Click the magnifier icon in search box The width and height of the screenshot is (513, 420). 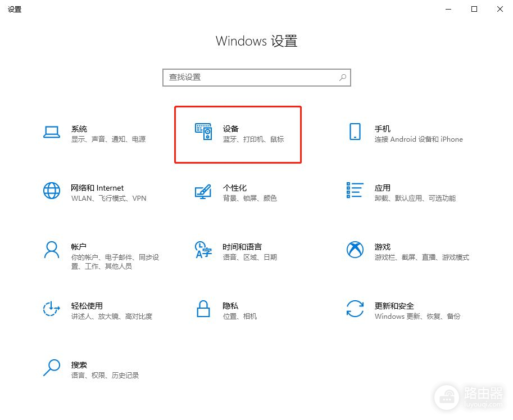tap(342, 77)
